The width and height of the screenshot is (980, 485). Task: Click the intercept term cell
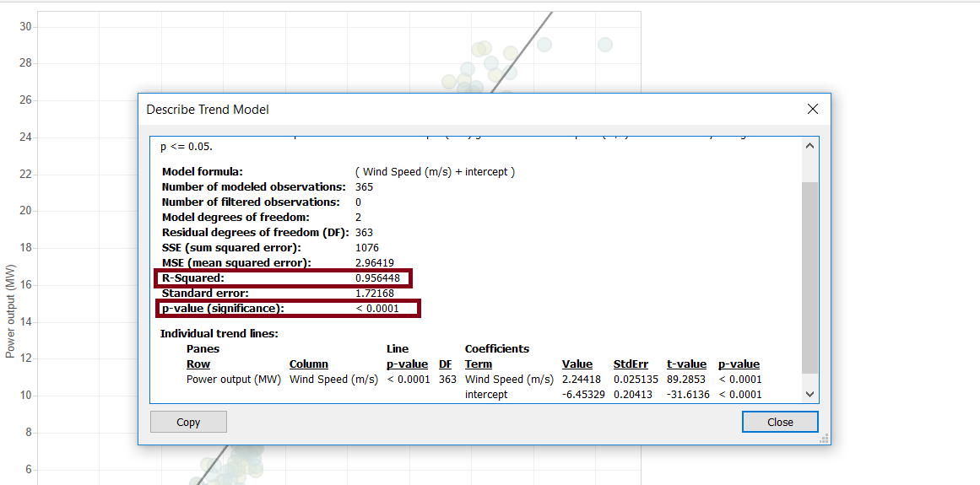(x=486, y=395)
